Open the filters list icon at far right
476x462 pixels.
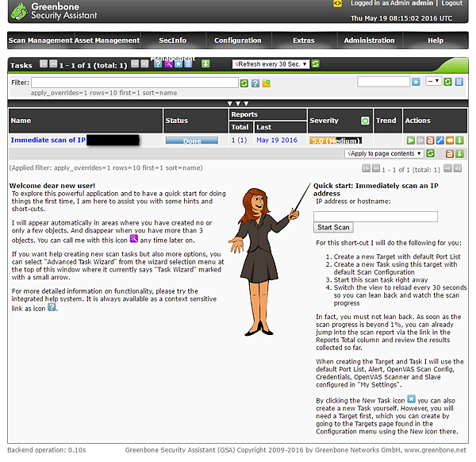[x=459, y=82]
